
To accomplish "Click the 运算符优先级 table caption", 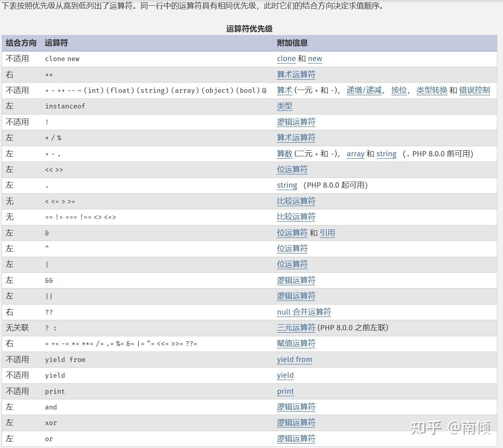I will point(249,29).
